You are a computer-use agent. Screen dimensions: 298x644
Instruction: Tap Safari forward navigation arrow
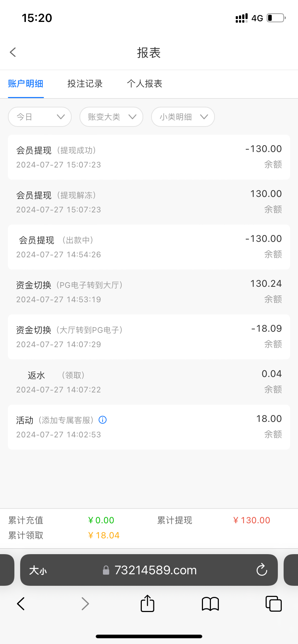85,604
